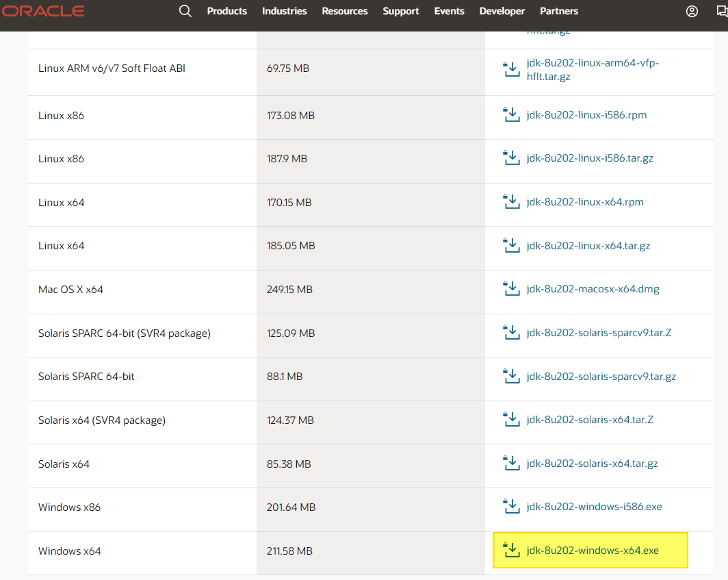Select the '187.9 MB' size cell
The image size is (728, 580).
[x=371, y=162]
